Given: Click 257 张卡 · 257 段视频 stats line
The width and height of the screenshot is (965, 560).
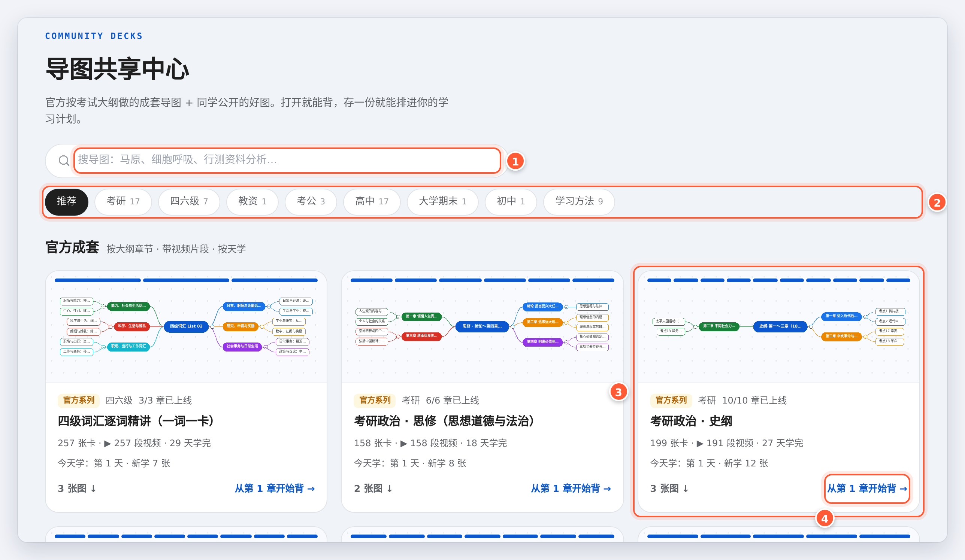Looking at the screenshot, I should click(x=134, y=443).
